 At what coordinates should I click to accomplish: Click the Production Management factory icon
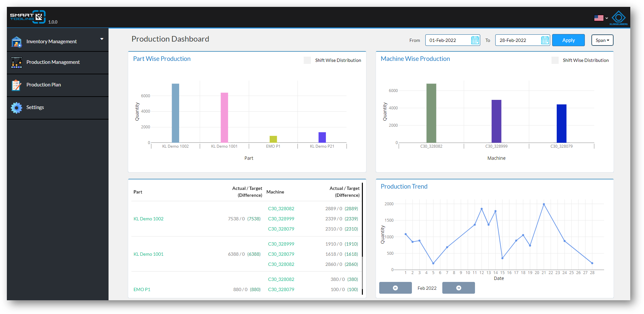[16, 62]
